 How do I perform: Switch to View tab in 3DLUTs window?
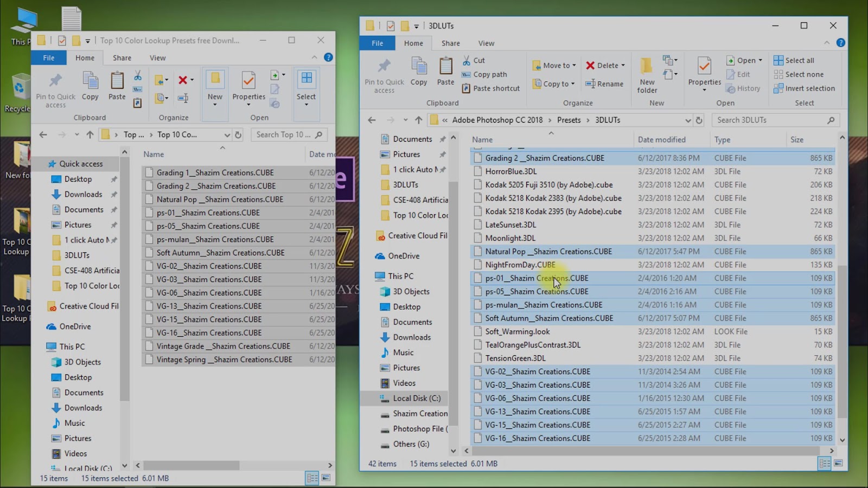(486, 43)
